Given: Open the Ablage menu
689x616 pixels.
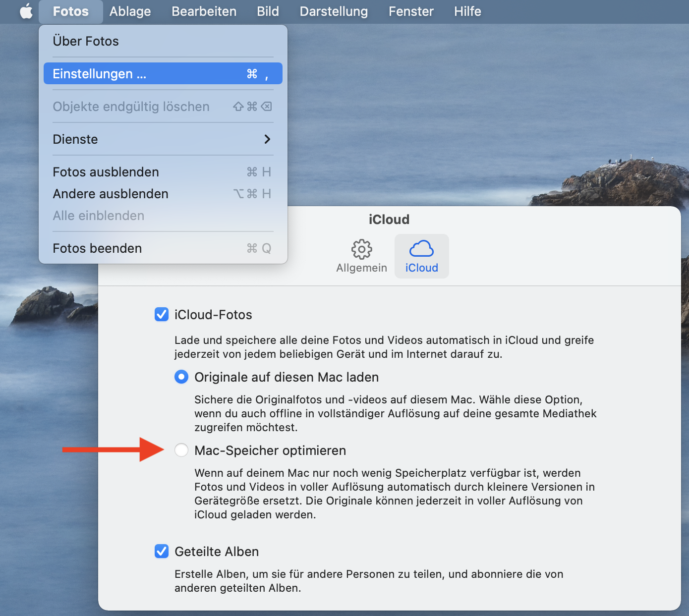Looking at the screenshot, I should 130,11.
